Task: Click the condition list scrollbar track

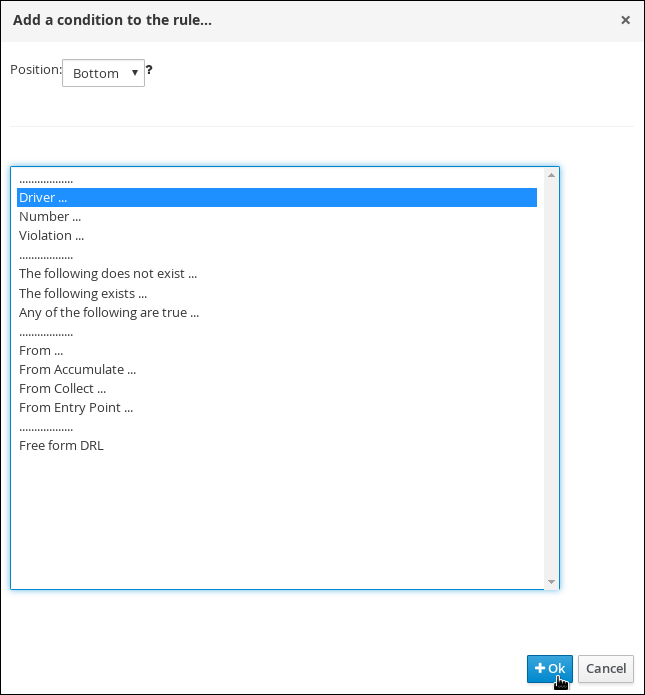Action: point(551,380)
